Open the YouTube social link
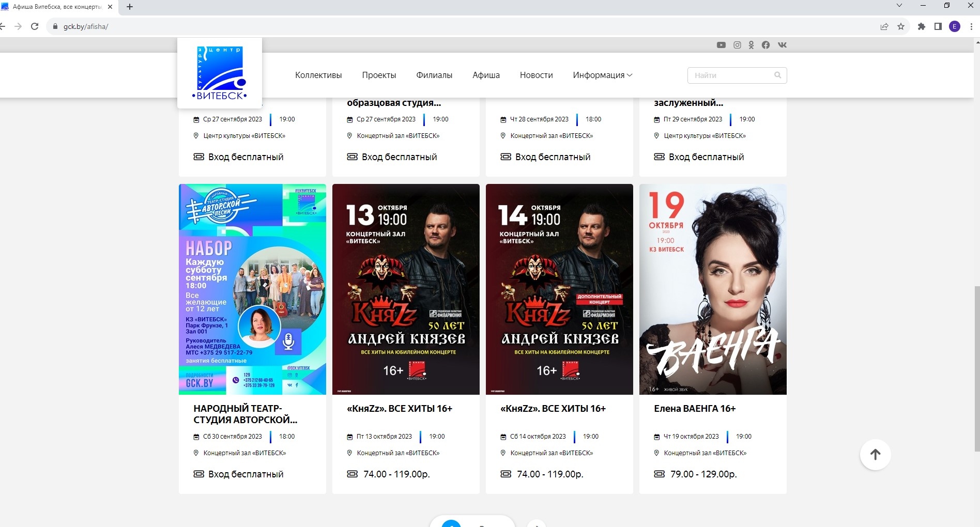The height and width of the screenshot is (527, 980). click(x=721, y=45)
